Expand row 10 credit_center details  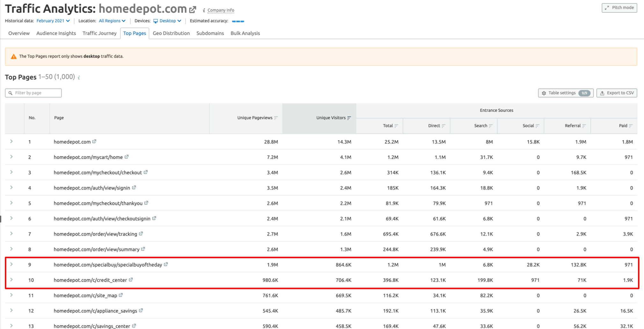coord(11,280)
